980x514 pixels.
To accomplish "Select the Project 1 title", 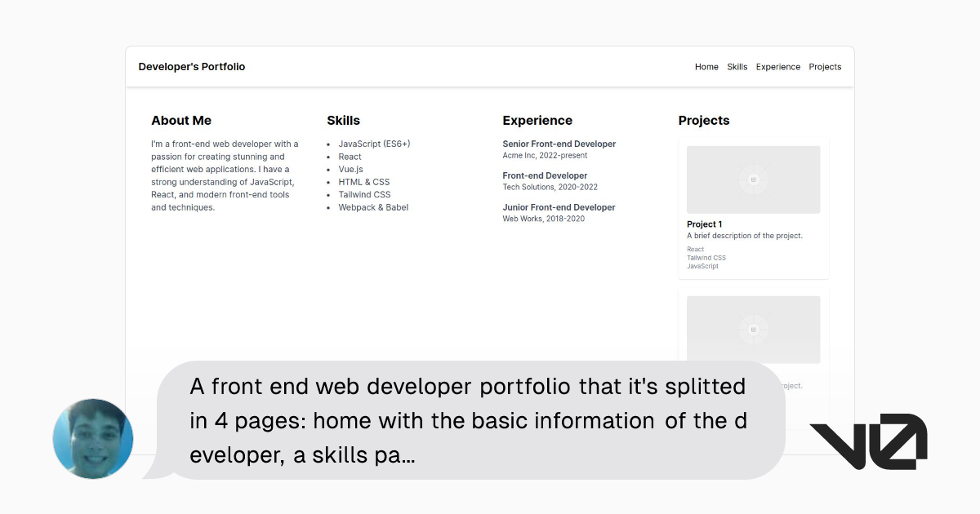I will (703, 224).
